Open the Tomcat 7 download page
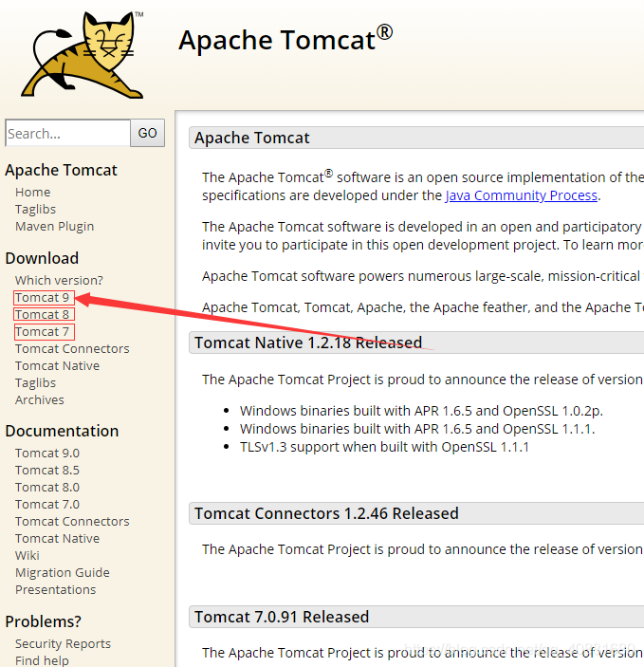 click(43, 331)
